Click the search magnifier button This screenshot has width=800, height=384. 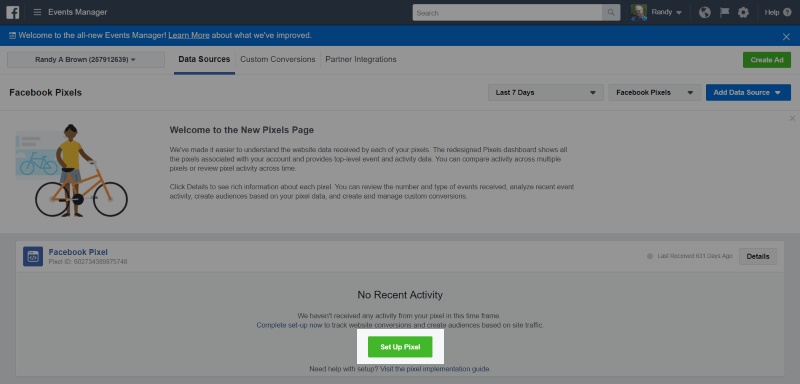click(x=611, y=13)
